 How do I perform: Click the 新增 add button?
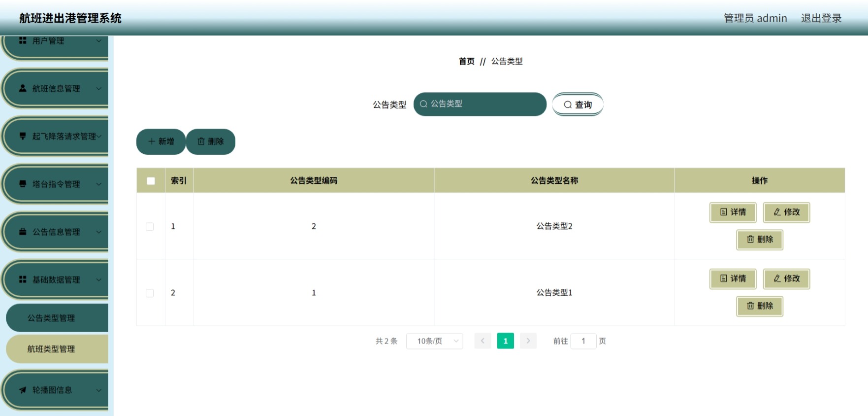click(161, 142)
